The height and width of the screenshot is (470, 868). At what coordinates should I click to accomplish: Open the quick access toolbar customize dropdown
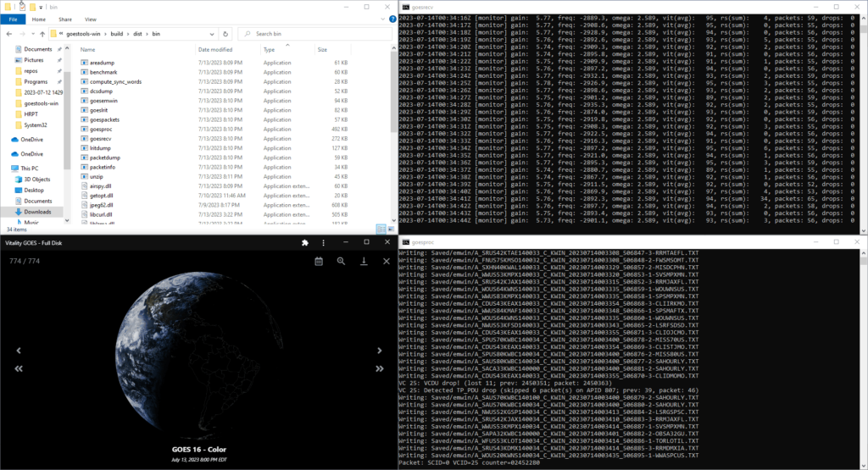pos(41,7)
